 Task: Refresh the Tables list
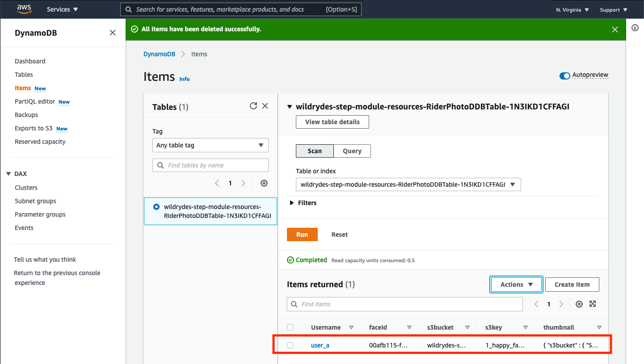(x=253, y=106)
